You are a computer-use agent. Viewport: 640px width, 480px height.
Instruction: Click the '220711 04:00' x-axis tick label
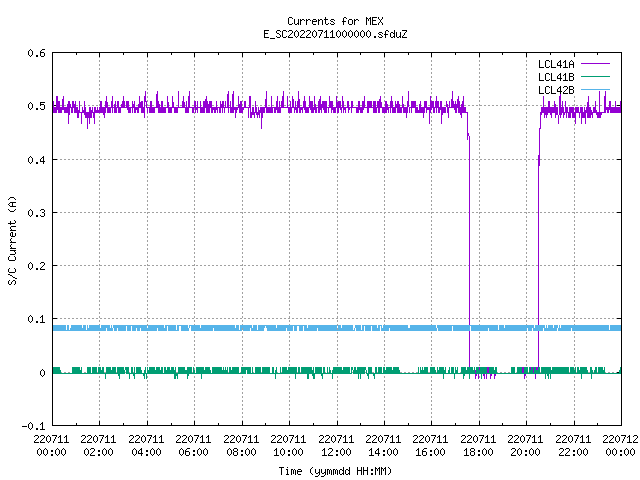point(146,446)
